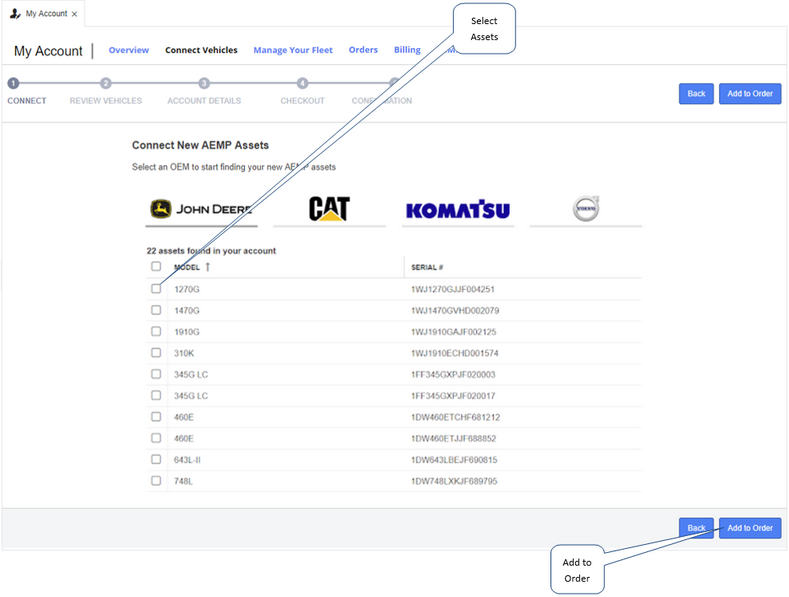Check the 310K asset checkbox
Screen dimensions: 789x597
156,352
